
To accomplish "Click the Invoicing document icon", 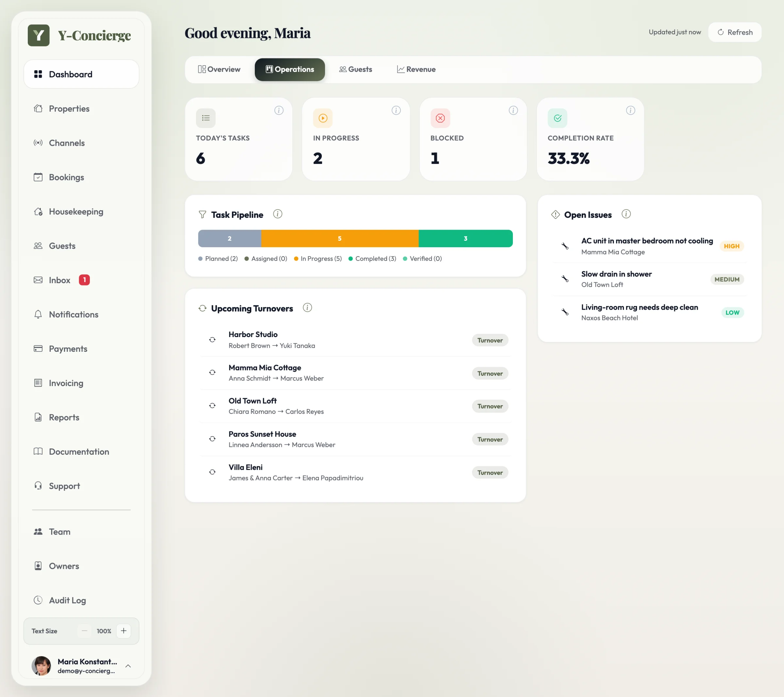I will click(x=38, y=383).
